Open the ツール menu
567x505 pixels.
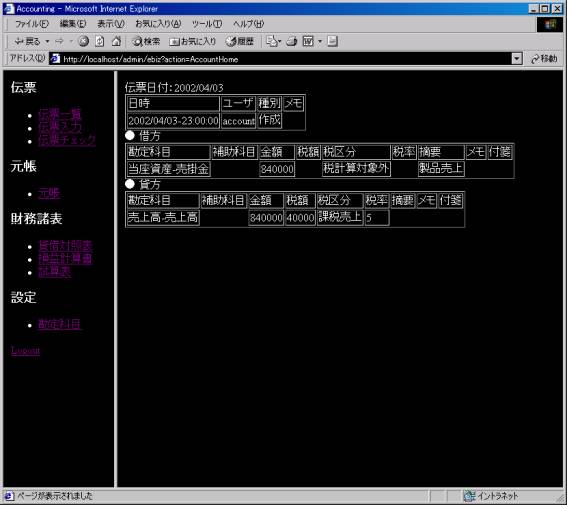pos(207,24)
